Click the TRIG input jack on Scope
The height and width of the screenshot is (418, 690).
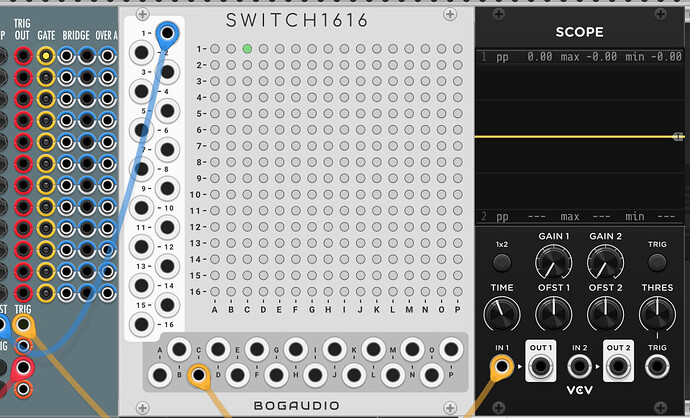(x=657, y=367)
